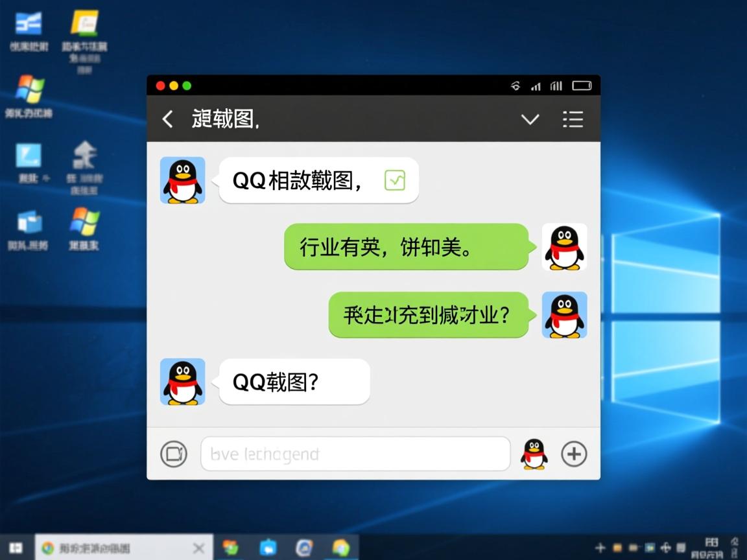Click the message input field
This screenshot has width=747, height=560.
(x=355, y=454)
